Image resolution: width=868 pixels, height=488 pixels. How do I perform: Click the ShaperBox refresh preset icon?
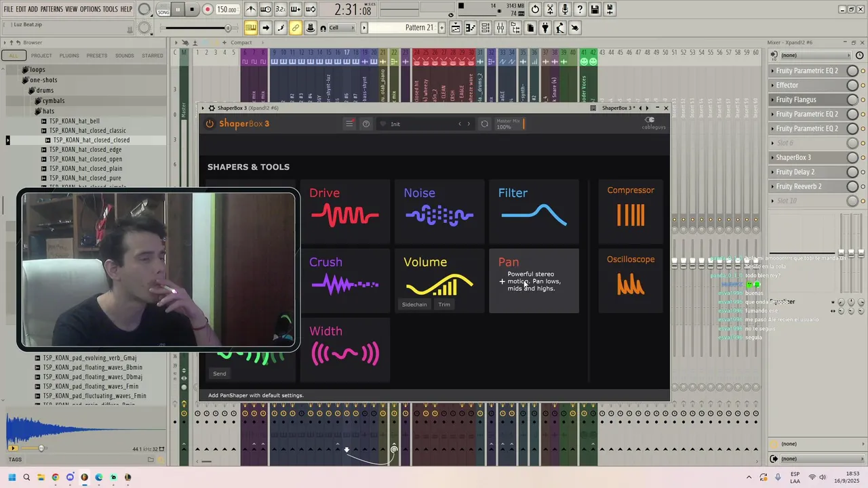tap(484, 124)
